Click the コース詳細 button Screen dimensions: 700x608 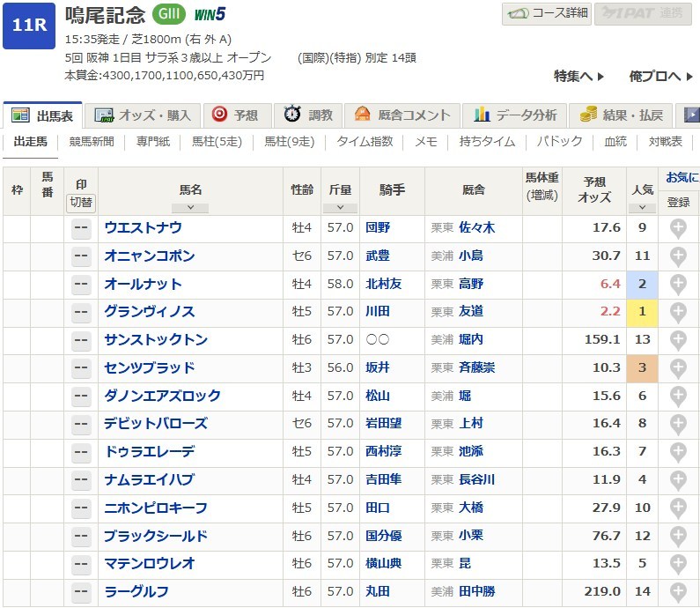(547, 14)
